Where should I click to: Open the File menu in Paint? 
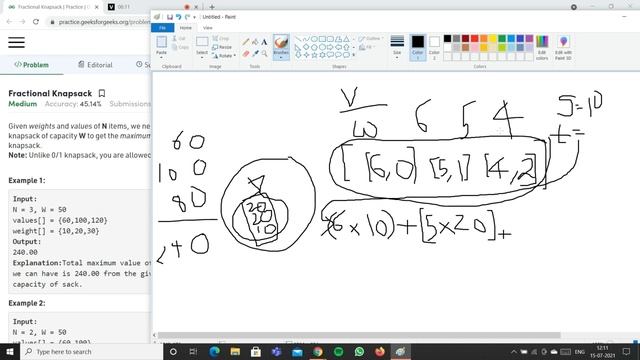[x=162, y=28]
